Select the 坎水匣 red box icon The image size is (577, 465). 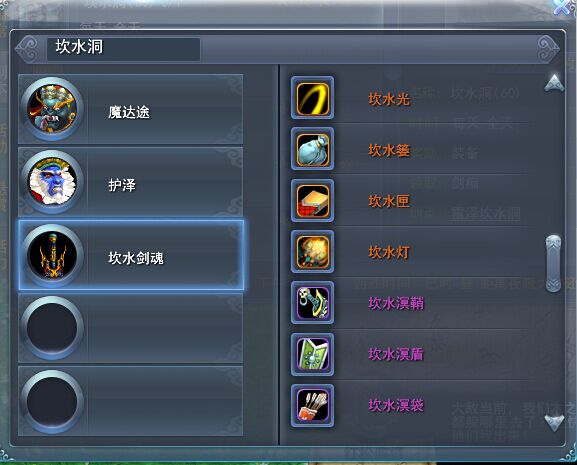coord(312,200)
